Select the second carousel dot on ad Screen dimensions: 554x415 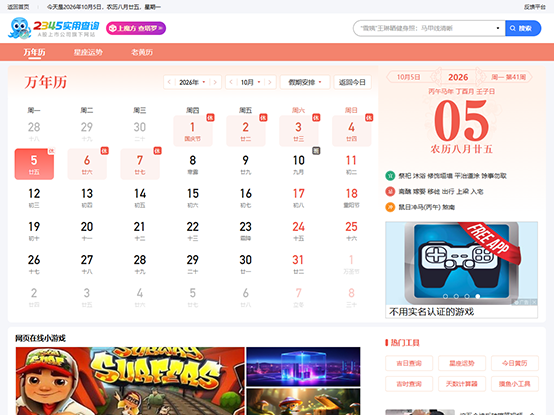pyautogui.click(x=456, y=296)
